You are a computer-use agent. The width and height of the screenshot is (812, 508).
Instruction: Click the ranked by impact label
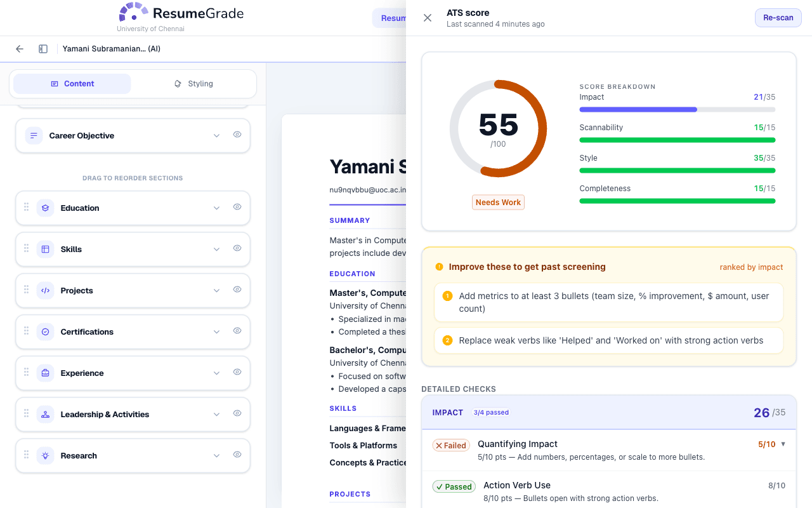click(751, 267)
